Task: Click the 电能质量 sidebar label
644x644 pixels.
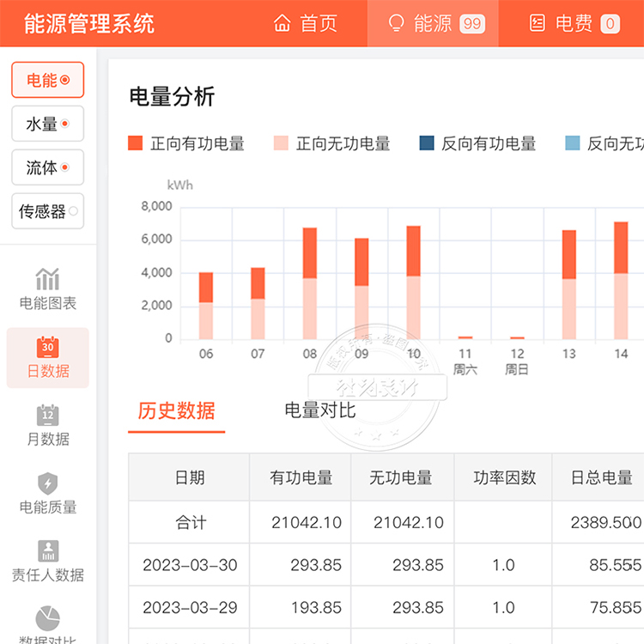Action: point(48,507)
